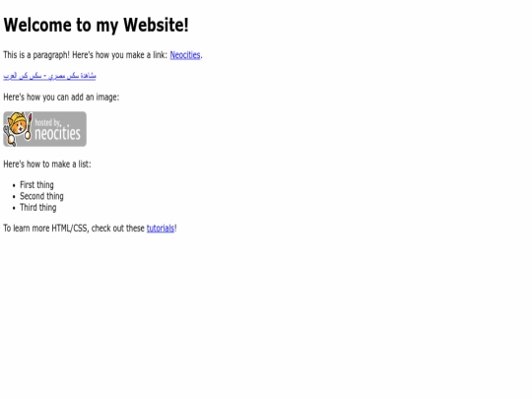Click the 'Here's how to make a list:' line
The height and width of the screenshot is (399, 532).
point(47,165)
